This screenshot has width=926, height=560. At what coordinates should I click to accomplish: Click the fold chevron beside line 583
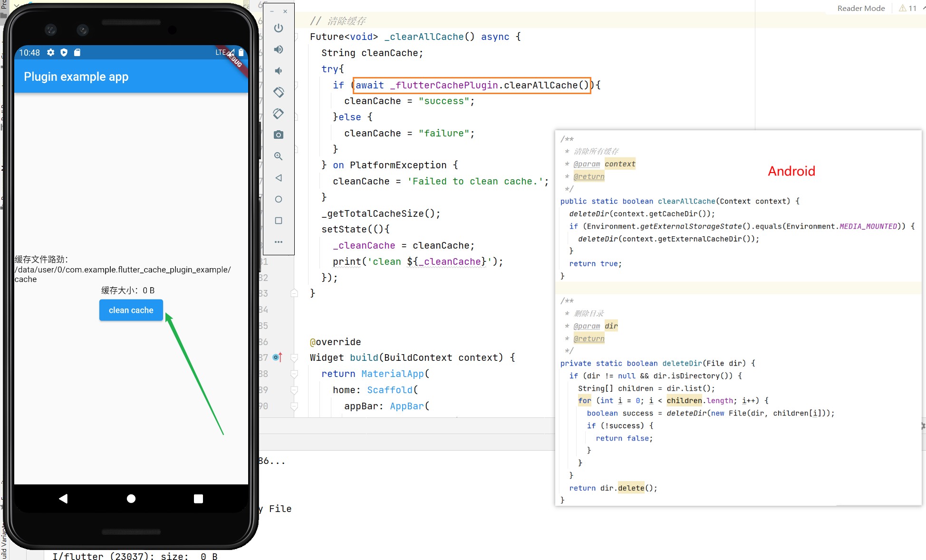point(293,293)
